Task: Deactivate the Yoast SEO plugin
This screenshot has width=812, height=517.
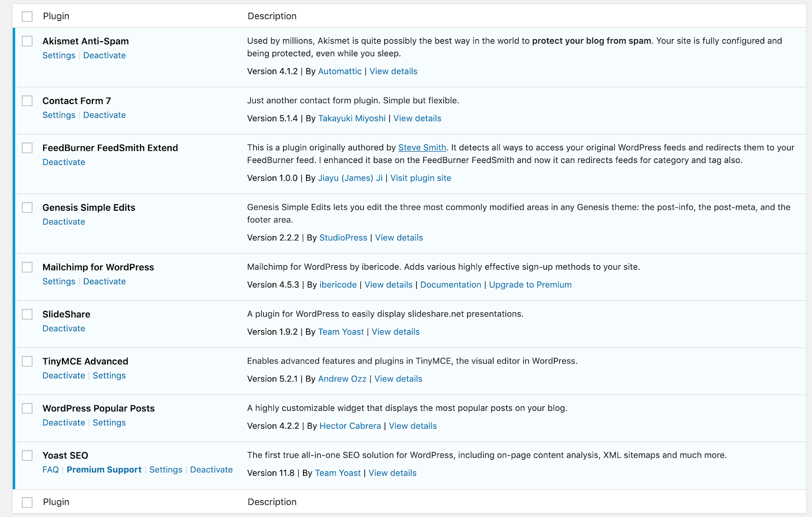Action: tap(212, 470)
